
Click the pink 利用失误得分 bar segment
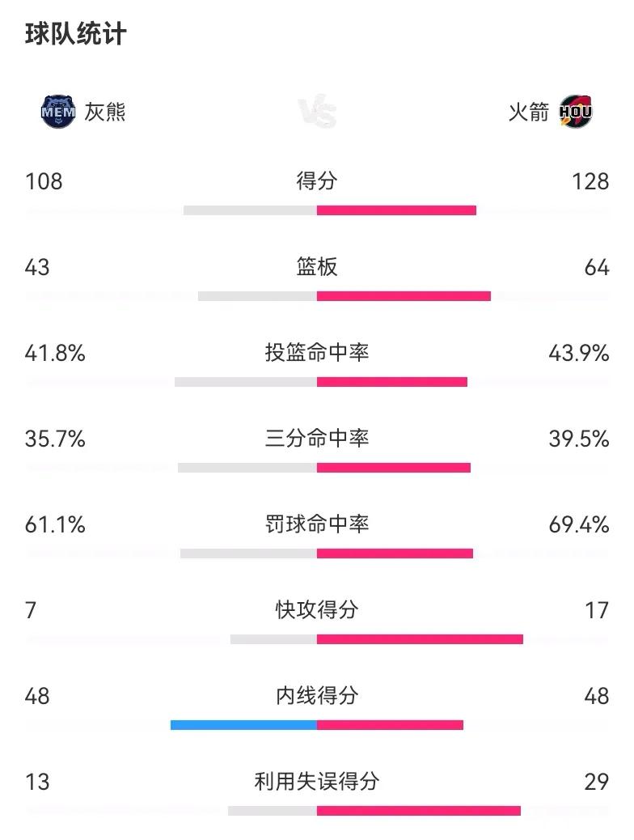point(419,811)
